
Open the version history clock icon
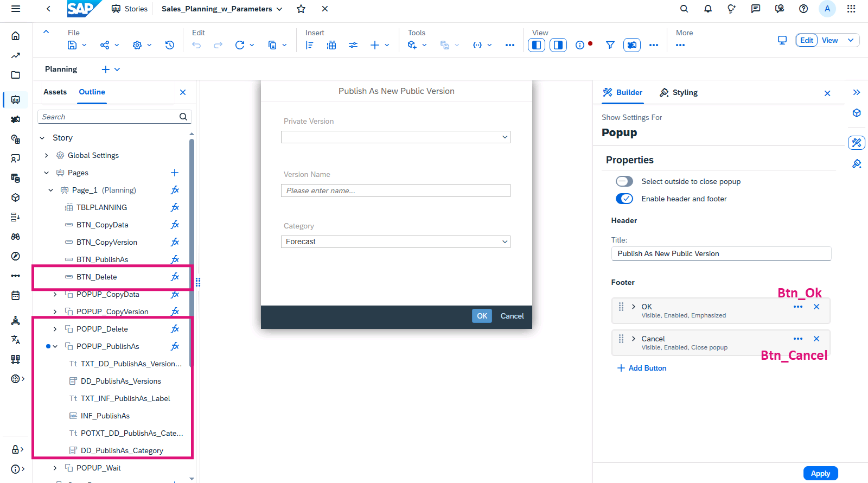coord(170,45)
